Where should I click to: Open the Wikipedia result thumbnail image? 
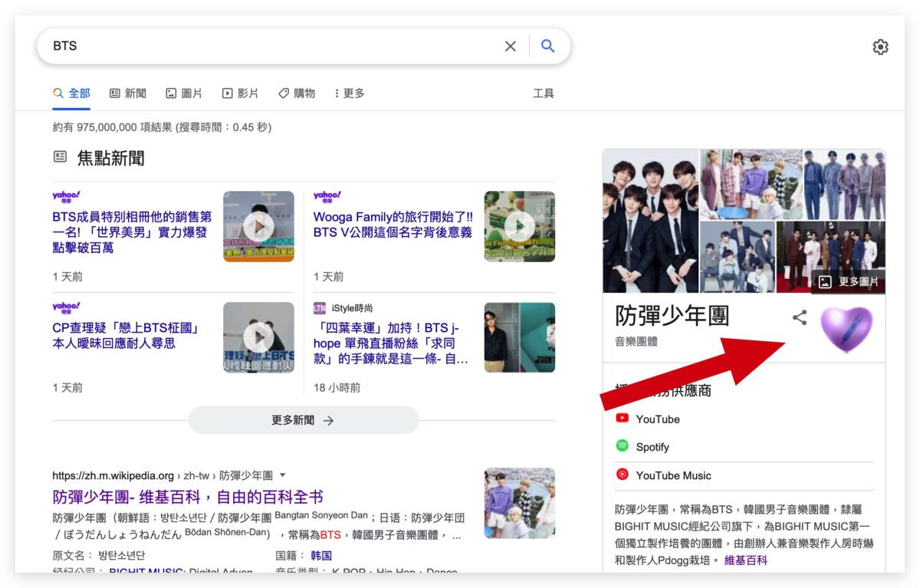[x=519, y=503]
